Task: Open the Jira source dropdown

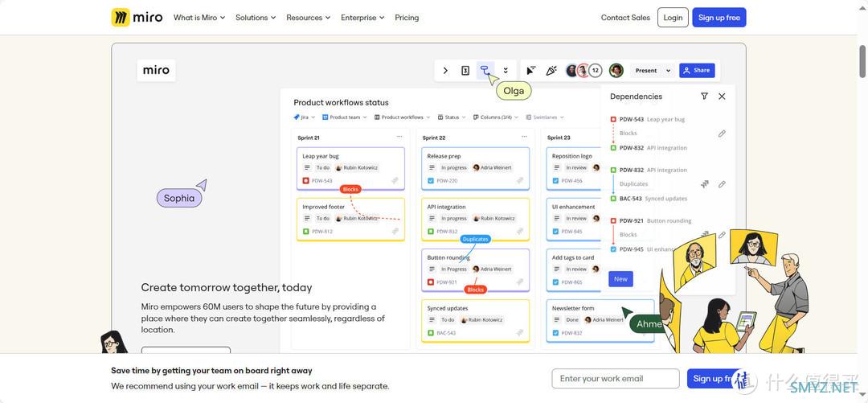Action: (x=304, y=117)
